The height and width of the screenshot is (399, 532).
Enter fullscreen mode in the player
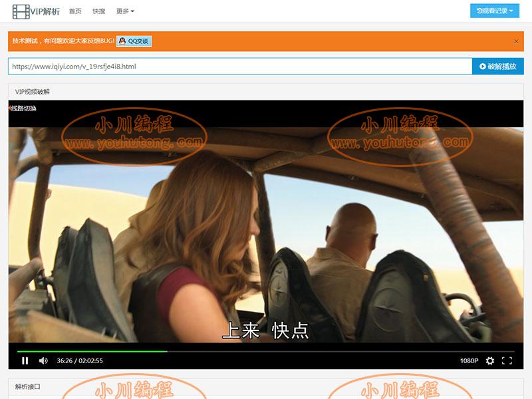[507, 360]
